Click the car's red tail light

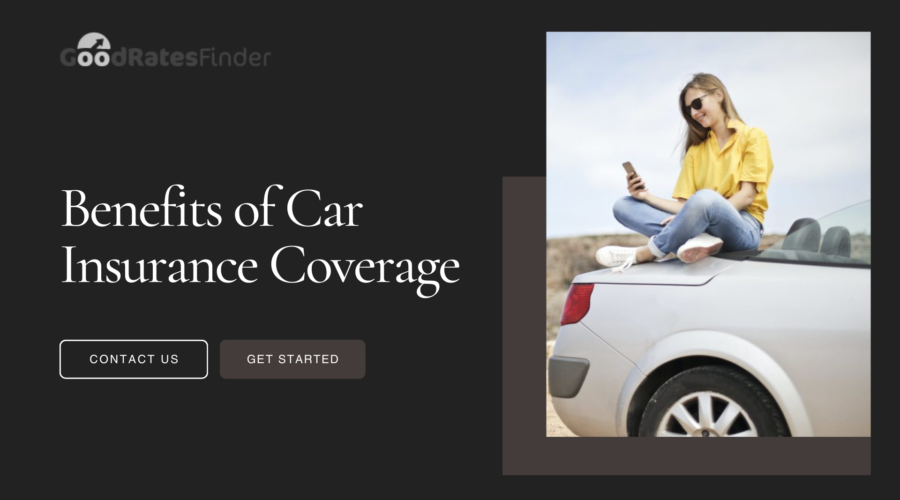pyautogui.click(x=576, y=304)
